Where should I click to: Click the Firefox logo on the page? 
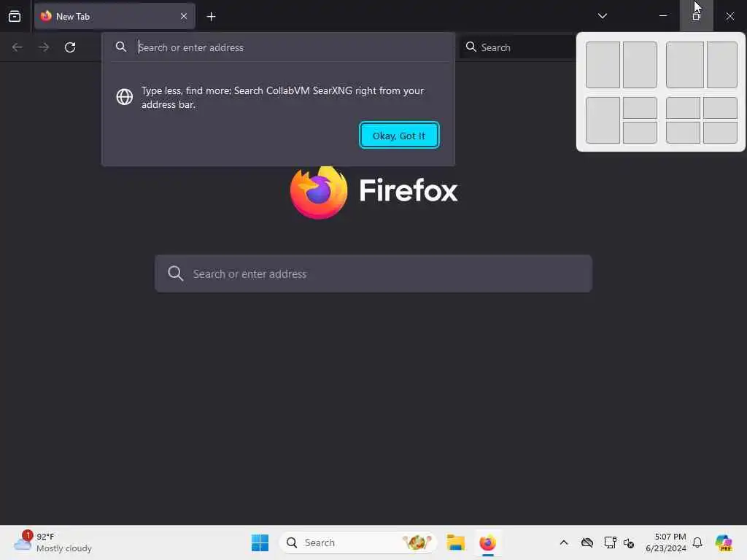(x=373, y=192)
